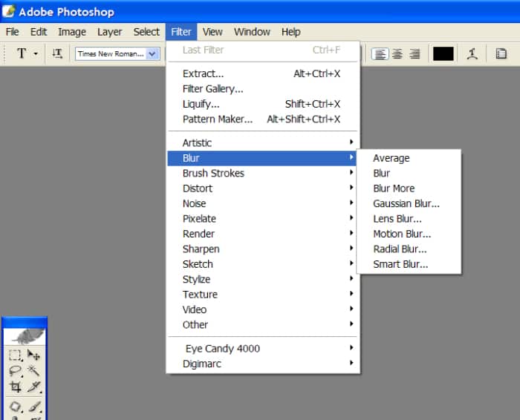520x420 pixels.
Task: Open Motion Blur... dialog
Action: (x=409, y=234)
